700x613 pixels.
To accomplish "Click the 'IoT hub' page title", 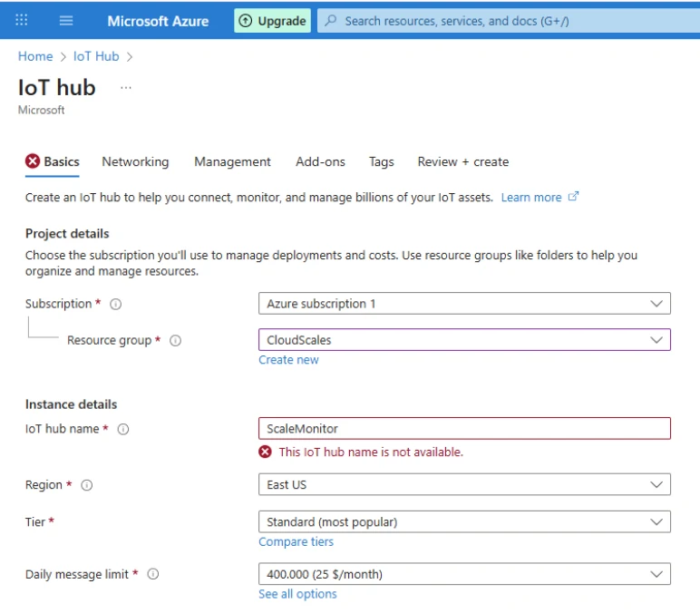I will click(57, 87).
